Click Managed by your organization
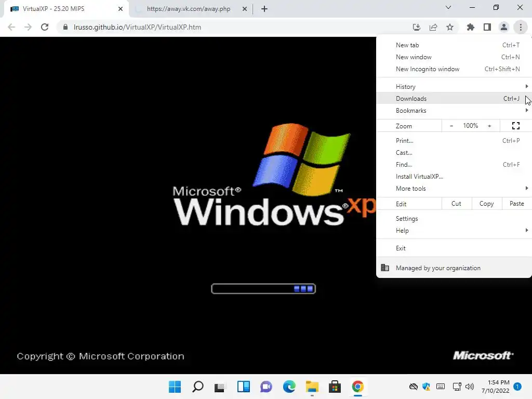The image size is (532, 399). 454,268
